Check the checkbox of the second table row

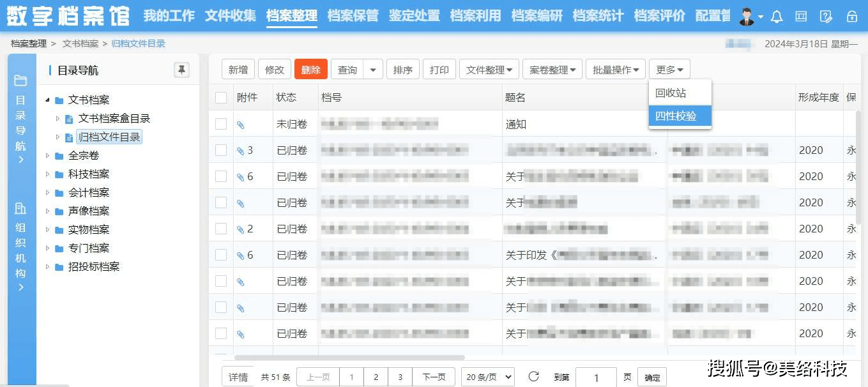(x=220, y=150)
